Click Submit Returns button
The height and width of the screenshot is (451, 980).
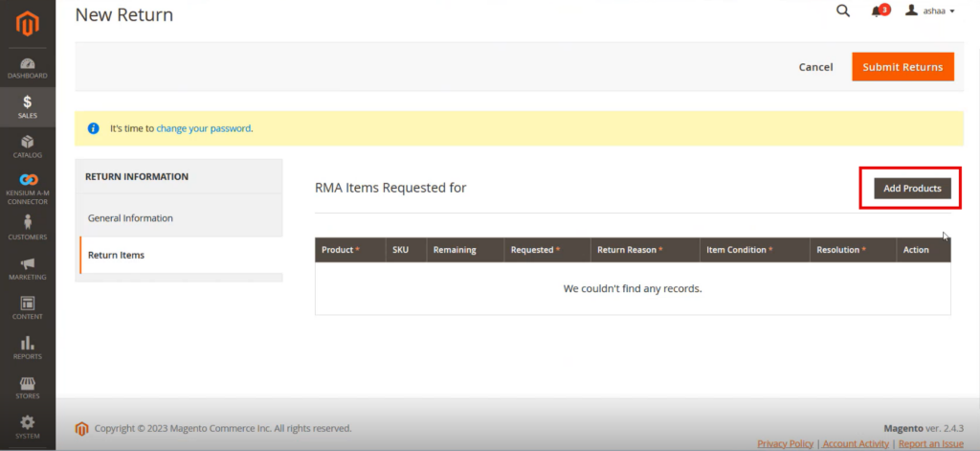pyautogui.click(x=902, y=67)
